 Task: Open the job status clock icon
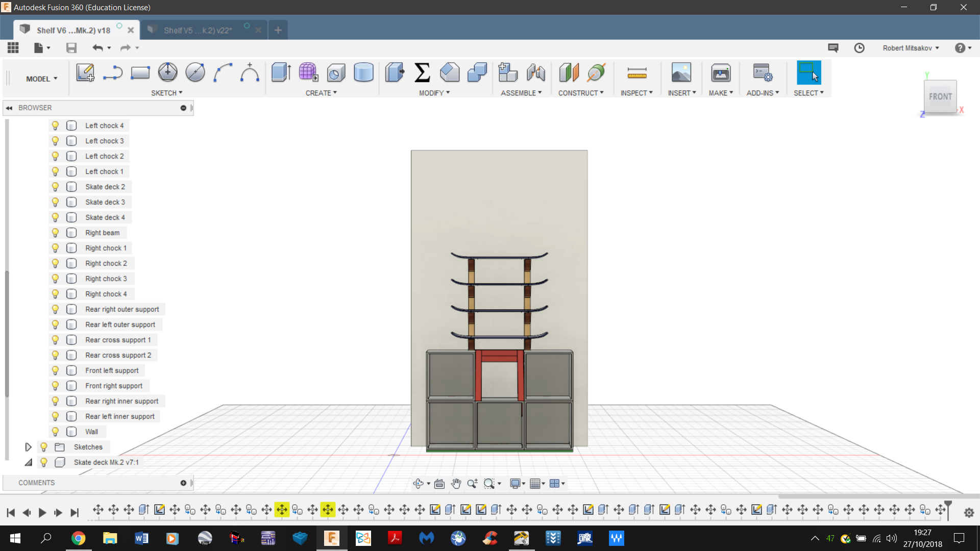[860, 48]
